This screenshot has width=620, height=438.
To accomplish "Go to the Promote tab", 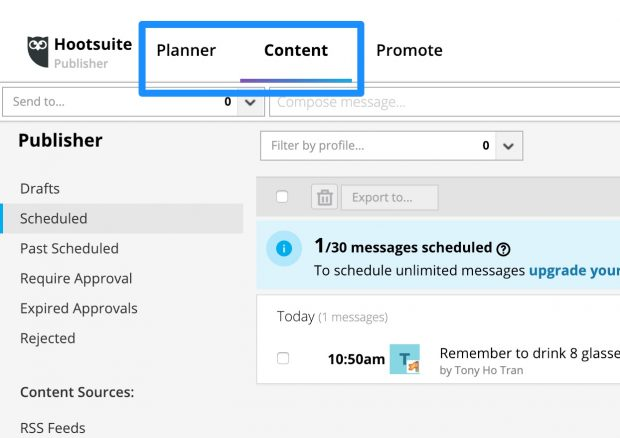I will [x=409, y=50].
